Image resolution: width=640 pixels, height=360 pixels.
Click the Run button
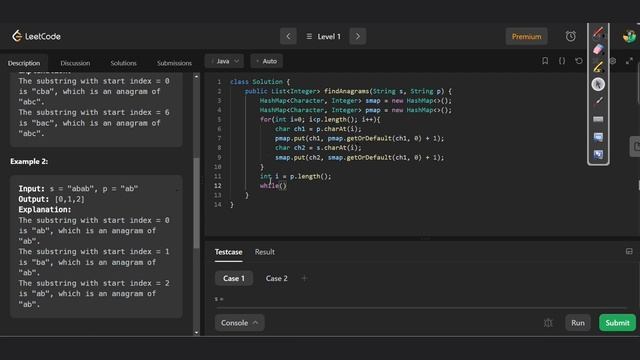pyautogui.click(x=578, y=323)
